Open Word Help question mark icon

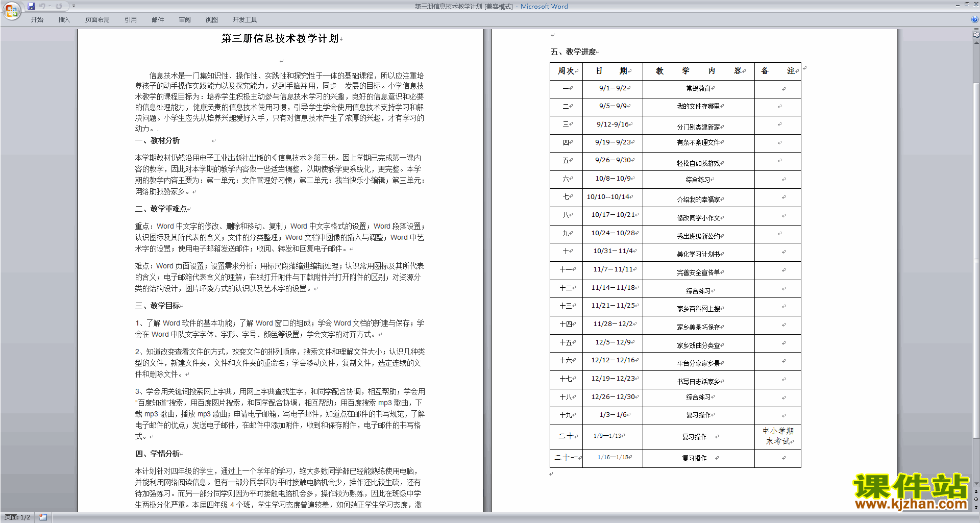[x=975, y=19]
